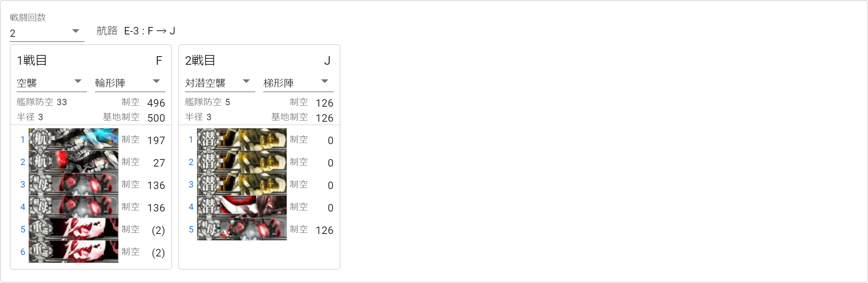This screenshot has width=868, height=283.
Task: Open the 輪形陣 formation dropdown
Action: point(130,82)
